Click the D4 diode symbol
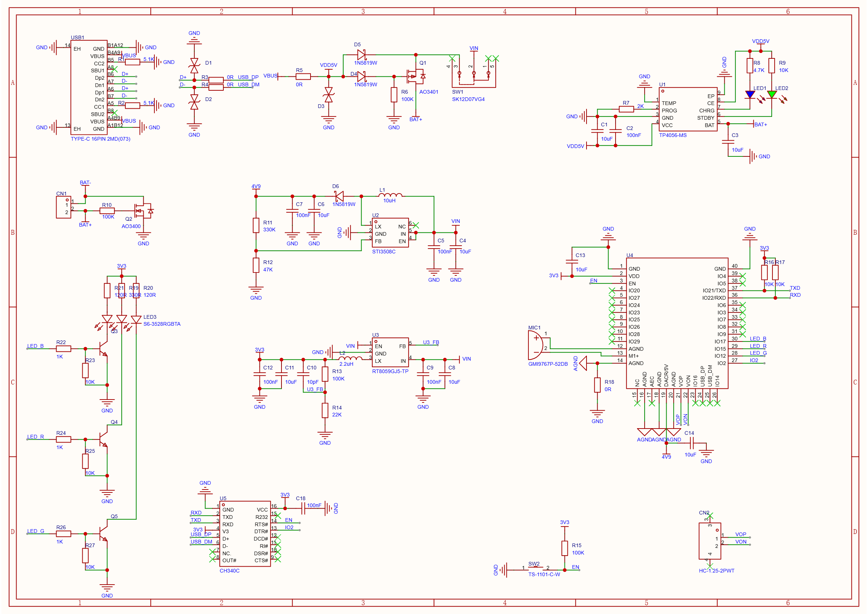 click(361, 76)
